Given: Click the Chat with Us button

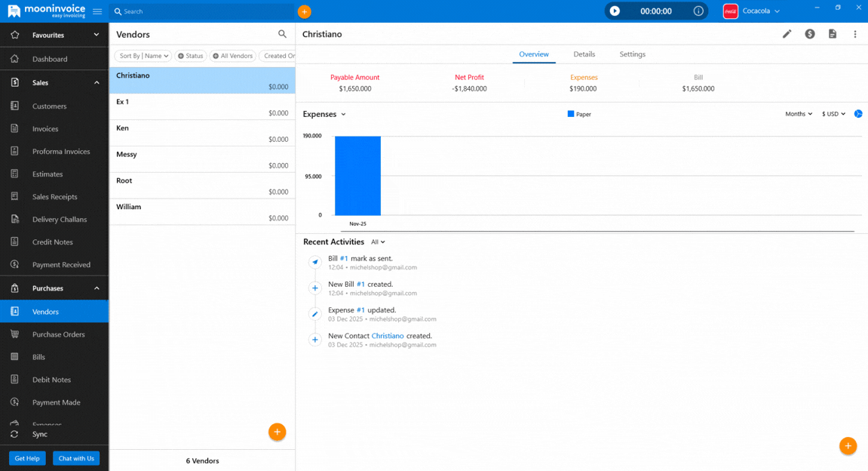Looking at the screenshot, I should [x=75, y=458].
